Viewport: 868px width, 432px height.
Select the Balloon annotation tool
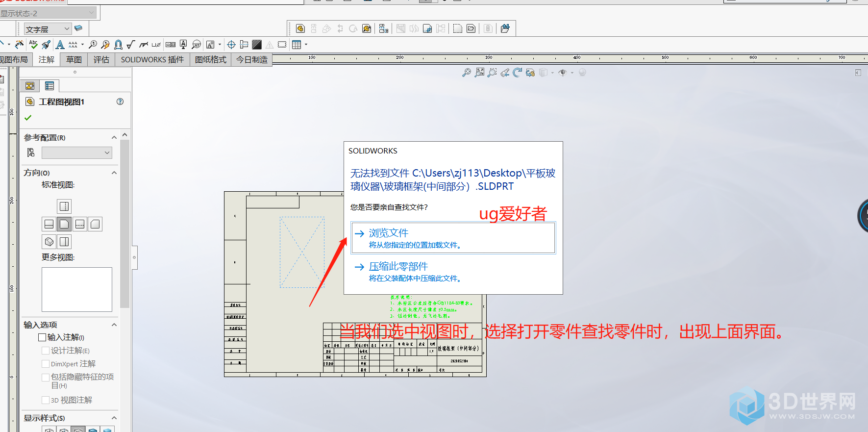click(93, 45)
